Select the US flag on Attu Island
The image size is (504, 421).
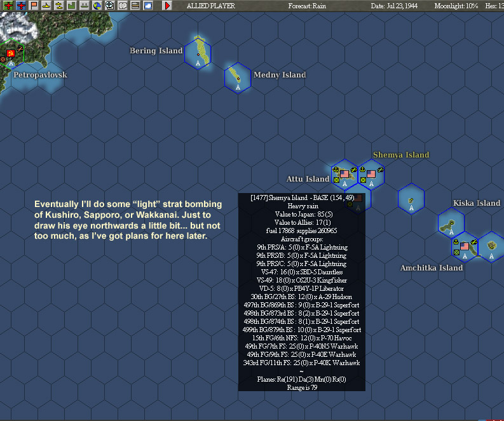pos(344,174)
